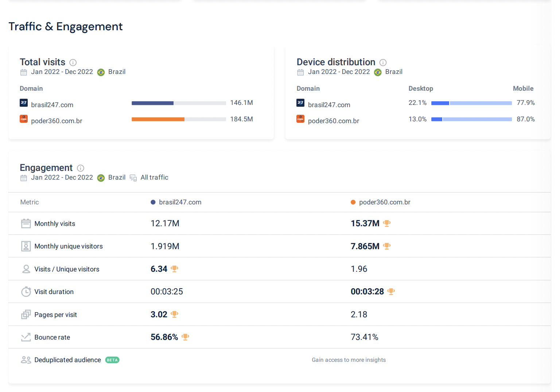The width and height of the screenshot is (560, 392).
Task: Click the Bounce rate chart icon
Action: 26,337
